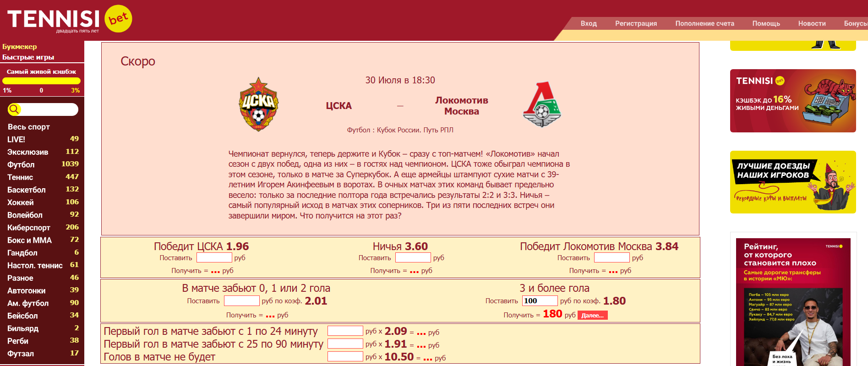
Task: Click the Lokomotiv Moscow club emblem
Action: point(542,104)
